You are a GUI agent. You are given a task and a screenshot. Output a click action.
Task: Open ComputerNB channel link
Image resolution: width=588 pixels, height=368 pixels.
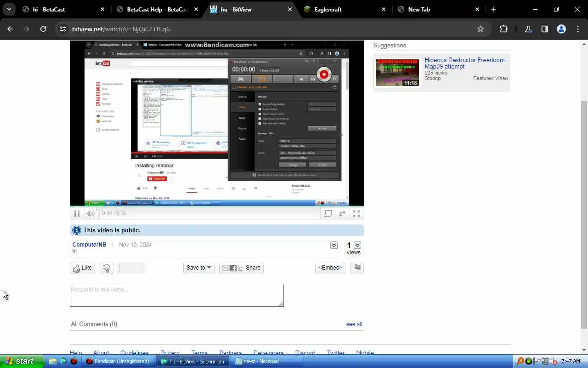[x=89, y=245]
